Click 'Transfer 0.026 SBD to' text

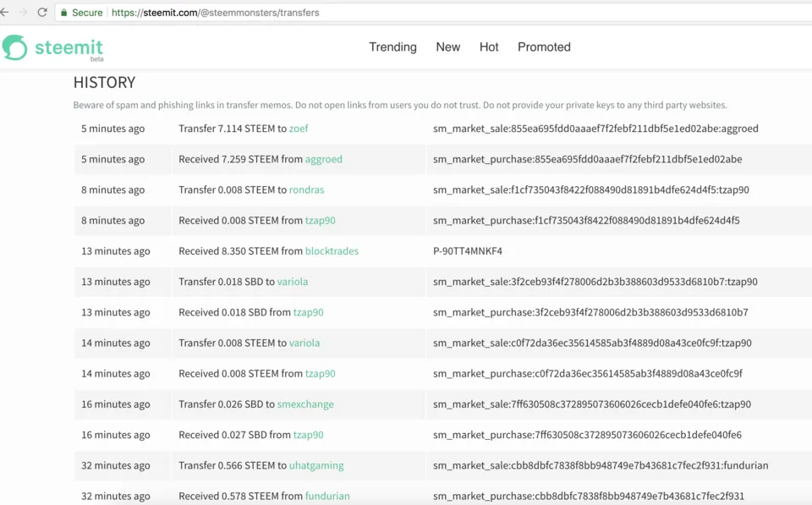pos(227,404)
